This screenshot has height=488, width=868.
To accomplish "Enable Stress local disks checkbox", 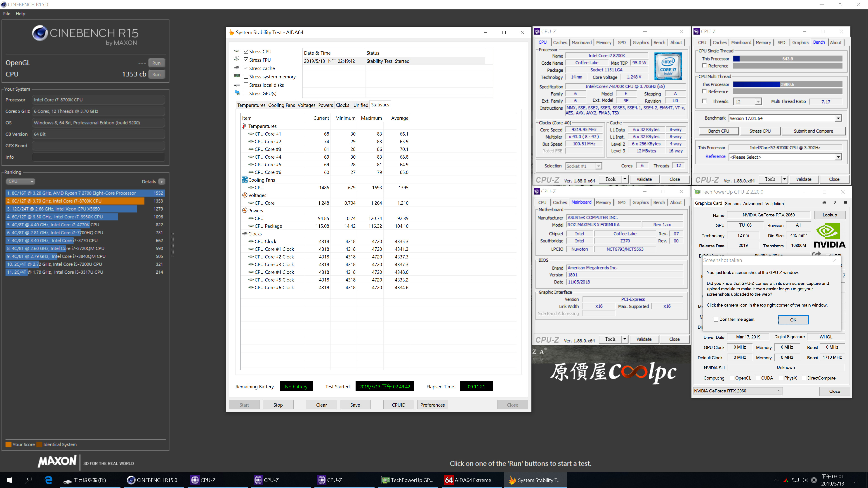I will [246, 85].
